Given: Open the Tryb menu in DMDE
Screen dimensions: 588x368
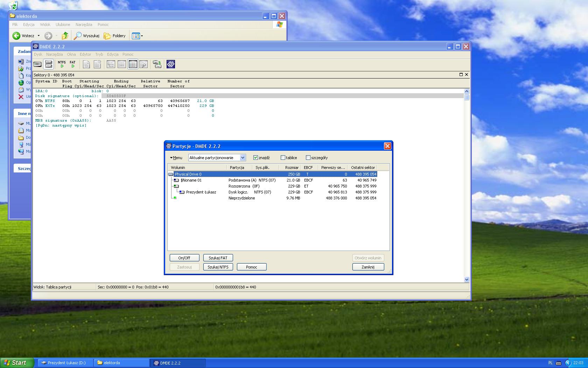Looking at the screenshot, I should tap(99, 54).
